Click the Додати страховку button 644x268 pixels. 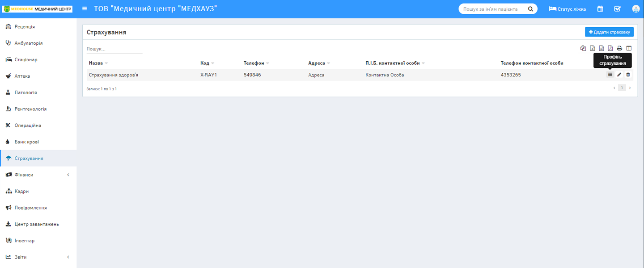coord(609,32)
